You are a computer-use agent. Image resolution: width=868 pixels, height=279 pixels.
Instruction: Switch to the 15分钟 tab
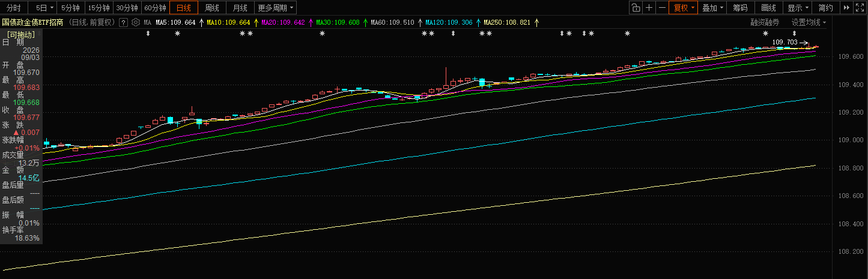click(x=99, y=8)
